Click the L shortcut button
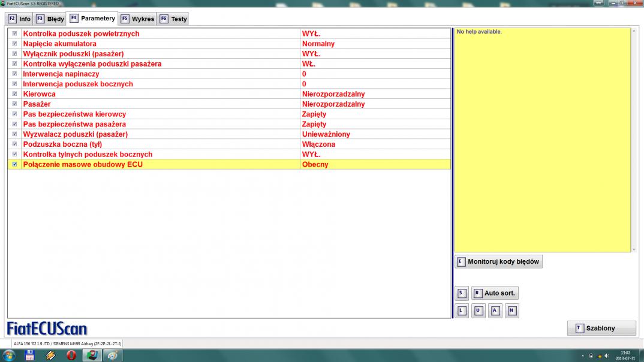 pyautogui.click(x=461, y=310)
